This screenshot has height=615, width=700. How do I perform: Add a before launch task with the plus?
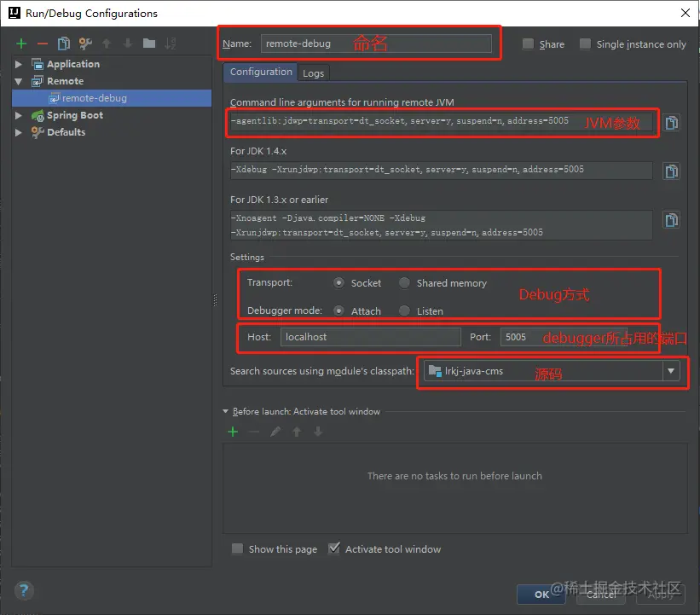pyautogui.click(x=233, y=432)
